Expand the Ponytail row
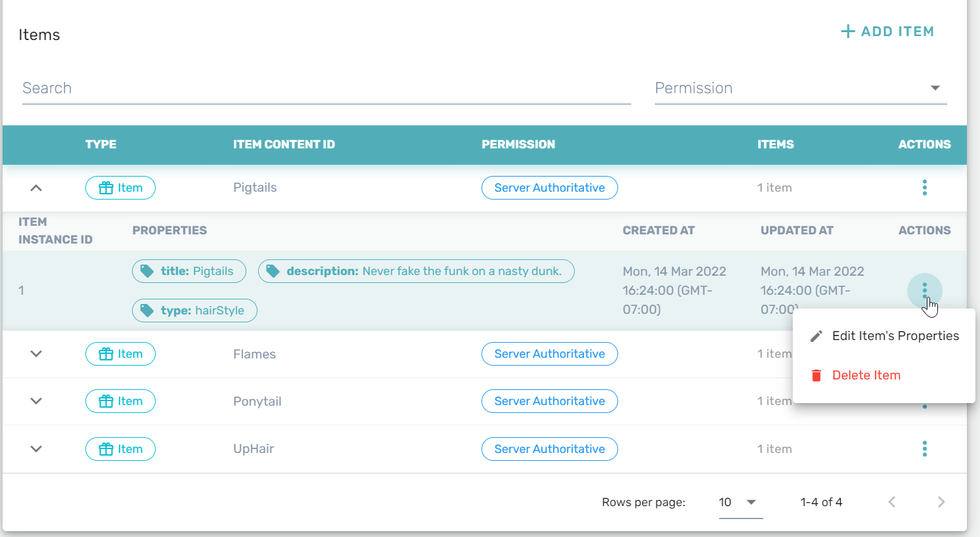The height and width of the screenshot is (537, 980). click(x=36, y=401)
